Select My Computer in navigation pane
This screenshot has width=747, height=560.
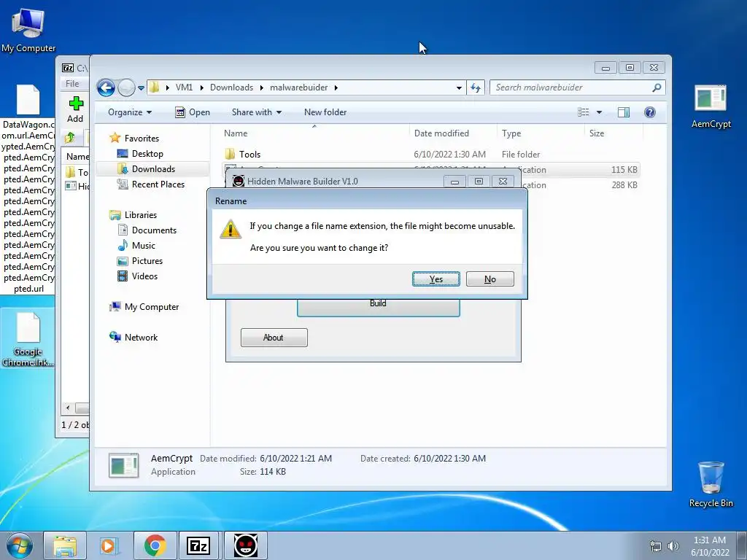152,307
